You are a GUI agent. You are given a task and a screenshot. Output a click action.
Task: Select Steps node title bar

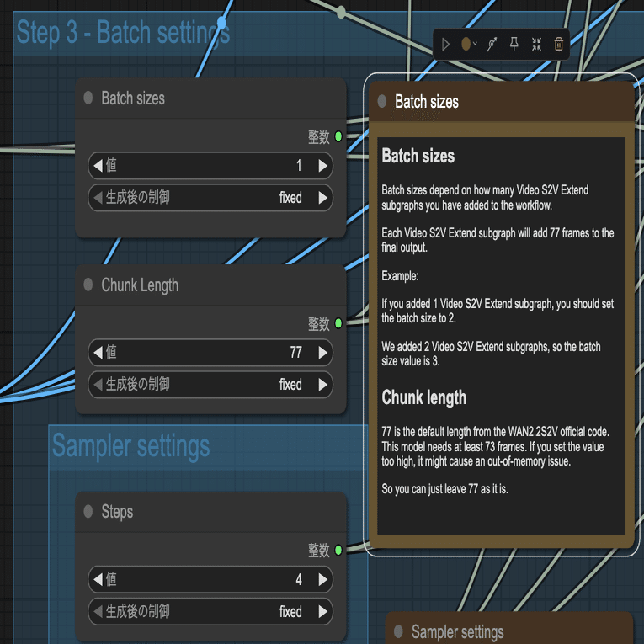[x=210, y=512]
